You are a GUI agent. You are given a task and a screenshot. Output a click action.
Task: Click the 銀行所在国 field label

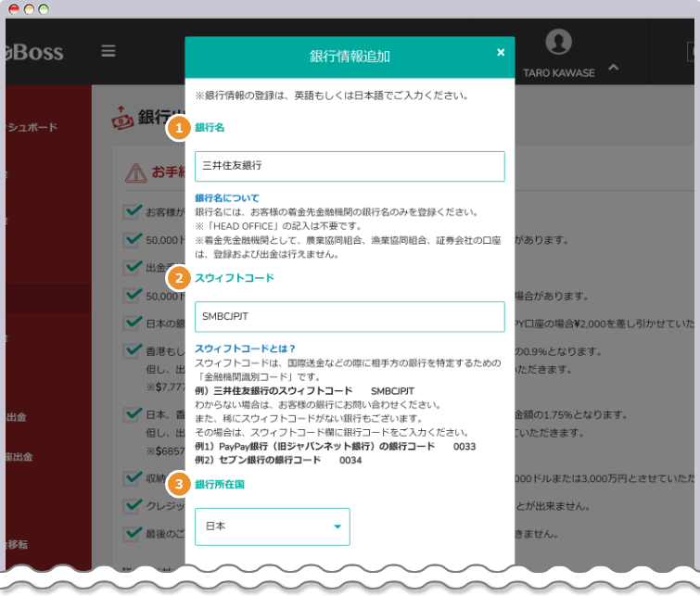click(219, 485)
